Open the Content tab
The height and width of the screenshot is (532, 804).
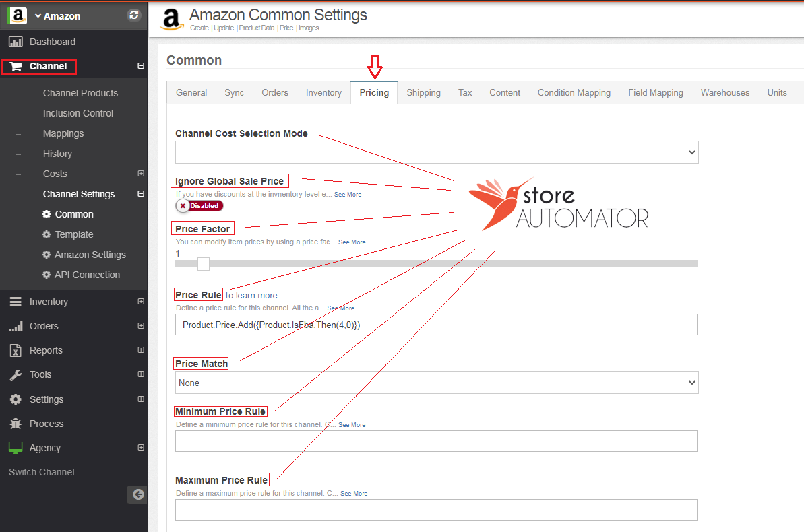(x=505, y=93)
